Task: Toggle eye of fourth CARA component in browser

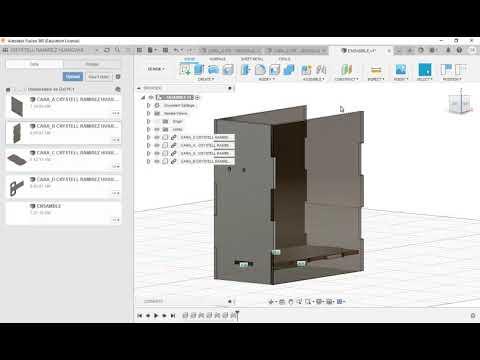Action: (x=157, y=161)
